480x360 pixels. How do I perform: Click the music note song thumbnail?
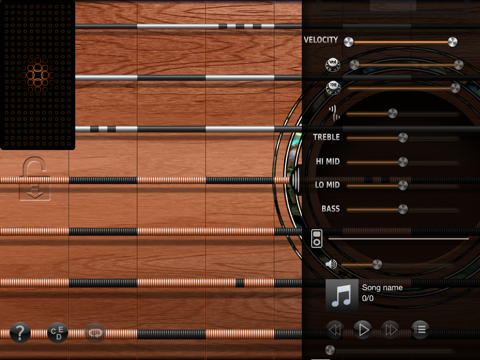(342, 295)
